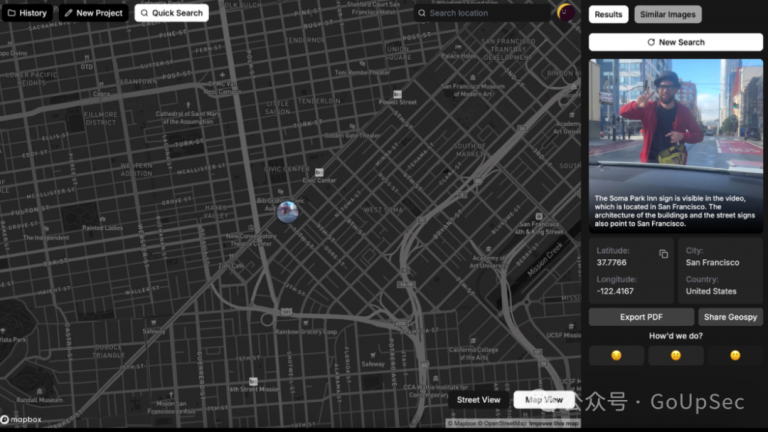Viewport: 768px width, 432px height.
Task: Focus the Search location field
Action: (x=485, y=13)
